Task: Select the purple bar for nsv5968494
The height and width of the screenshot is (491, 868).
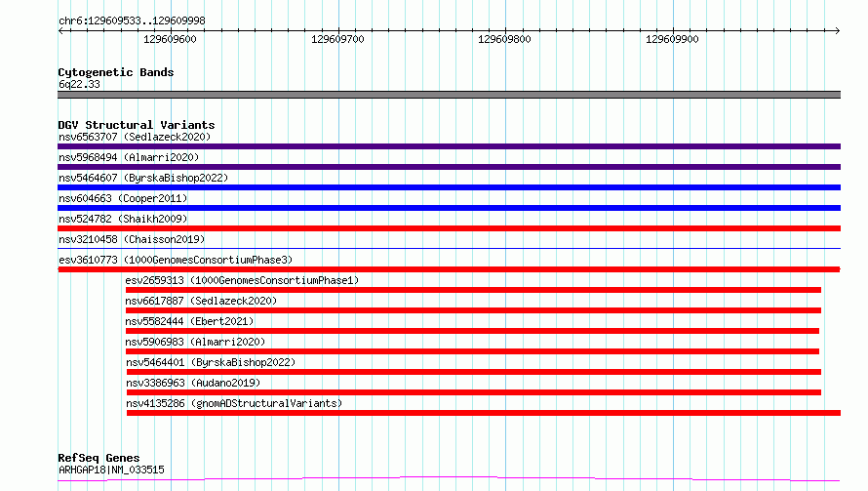Action: [x=449, y=167]
